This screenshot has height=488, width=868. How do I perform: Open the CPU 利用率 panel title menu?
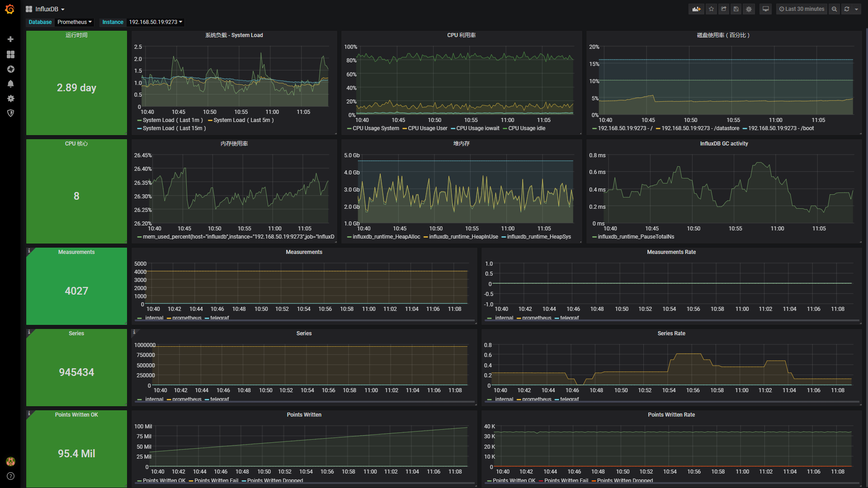pos(461,35)
